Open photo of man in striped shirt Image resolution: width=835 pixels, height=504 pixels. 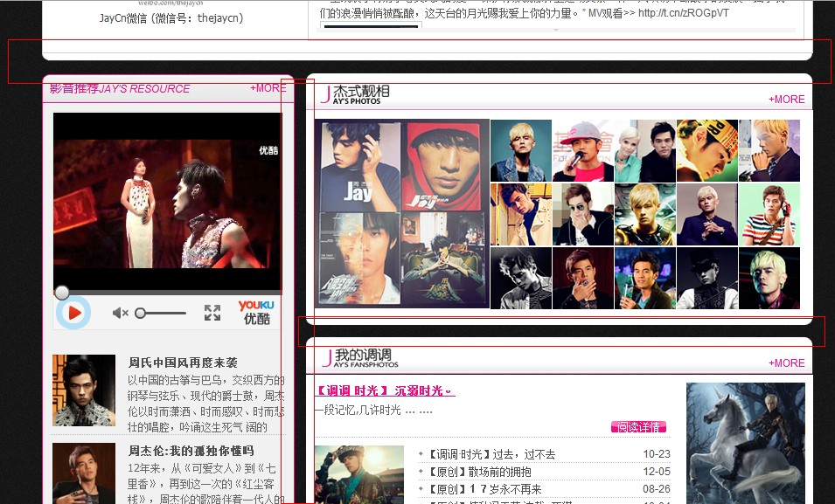[x=769, y=215]
